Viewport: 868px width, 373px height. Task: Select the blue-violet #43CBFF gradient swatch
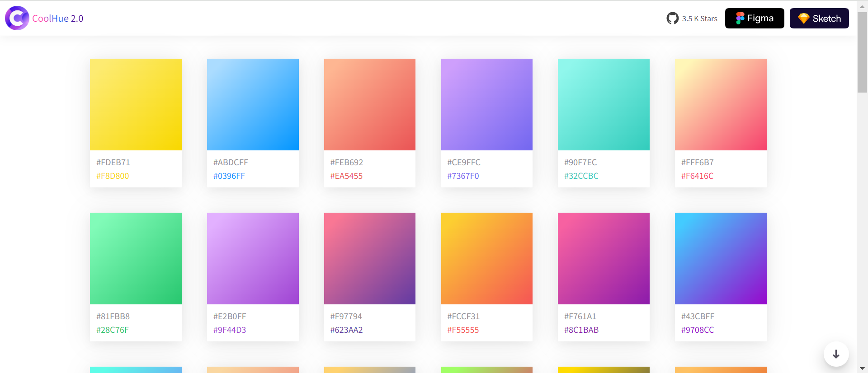click(x=721, y=258)
